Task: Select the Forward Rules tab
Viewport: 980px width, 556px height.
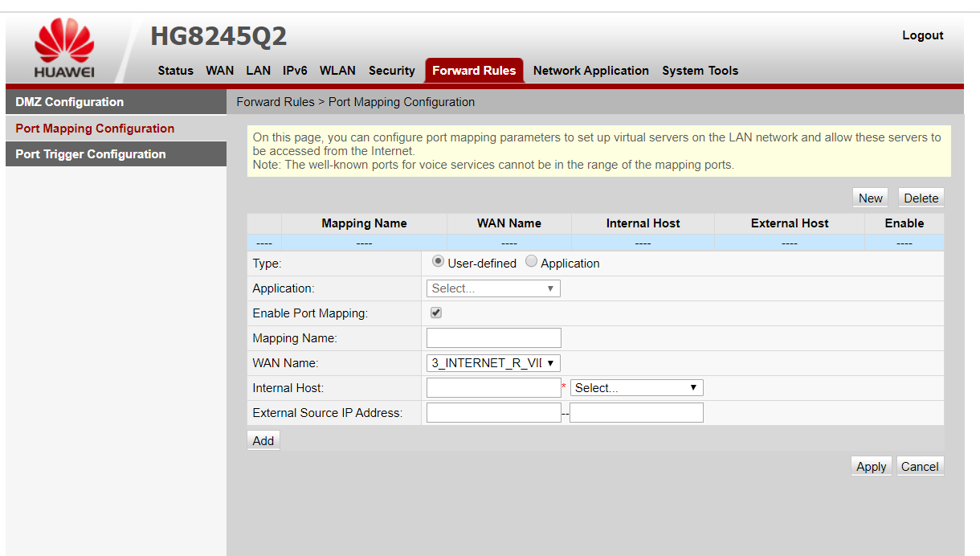Action: pos(474,71)
